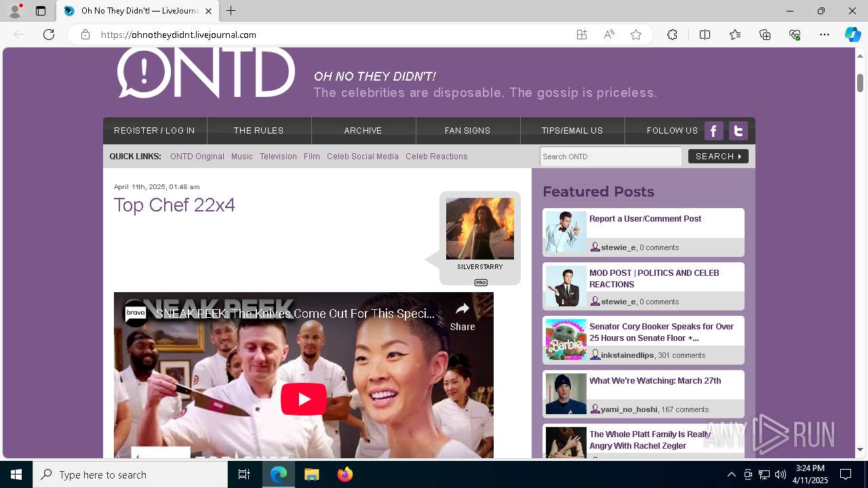Open Report a User/Comment Post
The width and height of the screenshot is (868, 488).
pyautogui.click(x=646, y=219)
